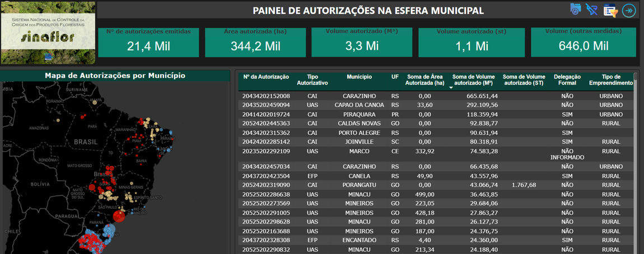Click the folder refresh icon in header

575,9
